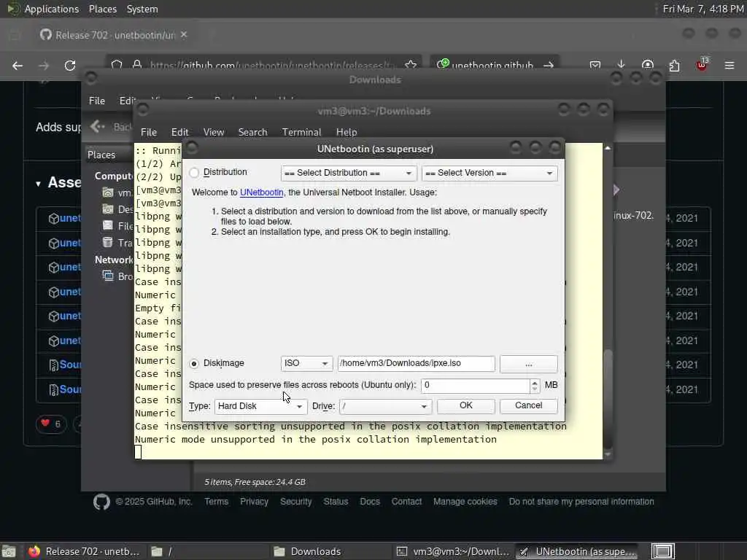
Task: Click the browser back arrow
Action: pyautogui.click(x=18, y=66)
